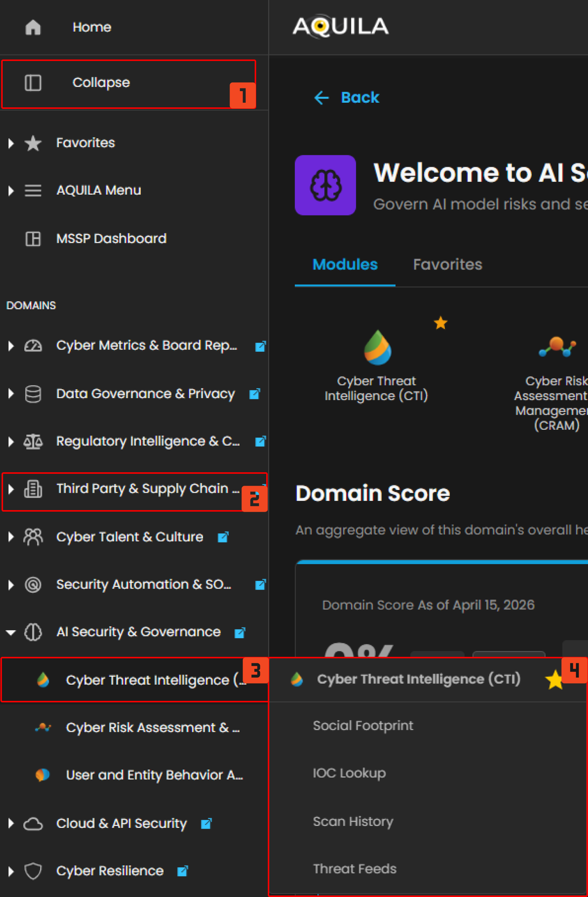The height and width of the screenshot is (897, 588).
Task: Click the Regulatory Intelligence scales icon
Action: click(x=33, y=441)
